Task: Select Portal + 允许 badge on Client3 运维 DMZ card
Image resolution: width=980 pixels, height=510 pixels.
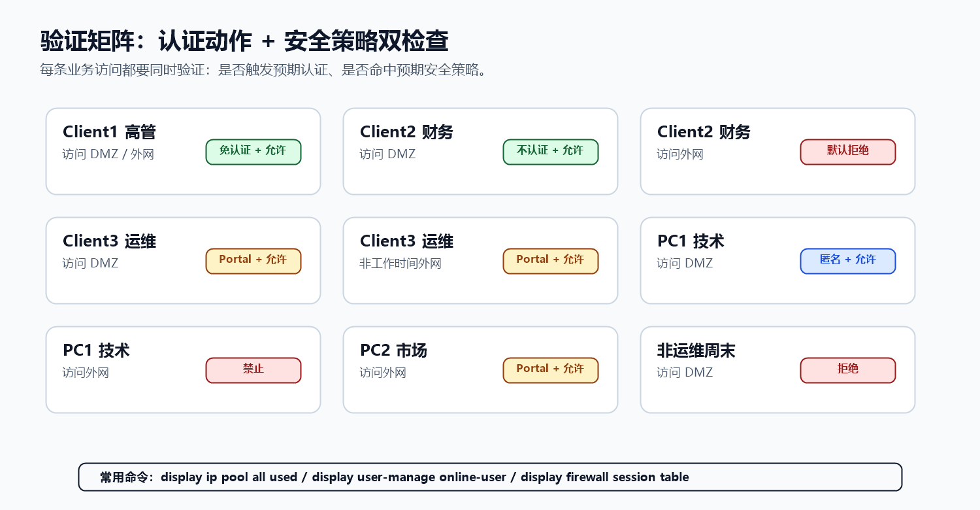Action: (253, 261)
